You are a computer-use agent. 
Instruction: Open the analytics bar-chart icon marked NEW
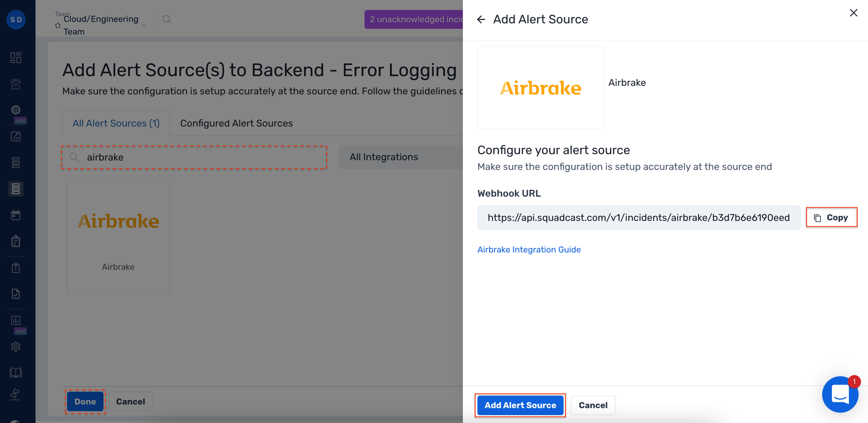coord(16,320)
